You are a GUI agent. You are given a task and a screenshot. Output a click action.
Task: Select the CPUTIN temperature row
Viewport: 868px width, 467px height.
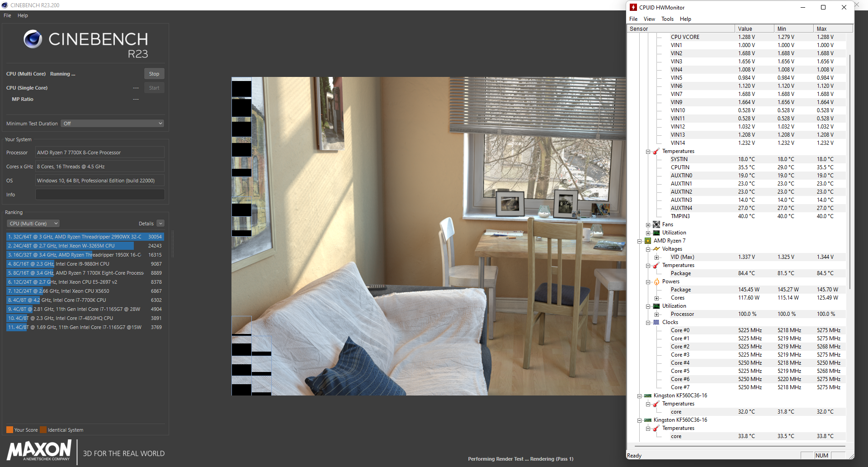[759, 167]
